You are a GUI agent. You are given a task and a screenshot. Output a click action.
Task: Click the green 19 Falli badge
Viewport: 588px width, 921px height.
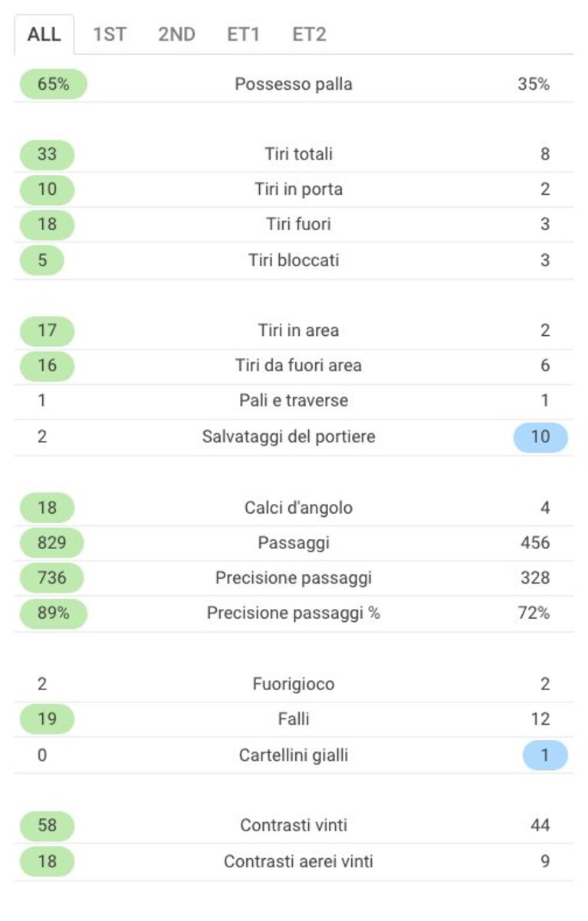47,719
